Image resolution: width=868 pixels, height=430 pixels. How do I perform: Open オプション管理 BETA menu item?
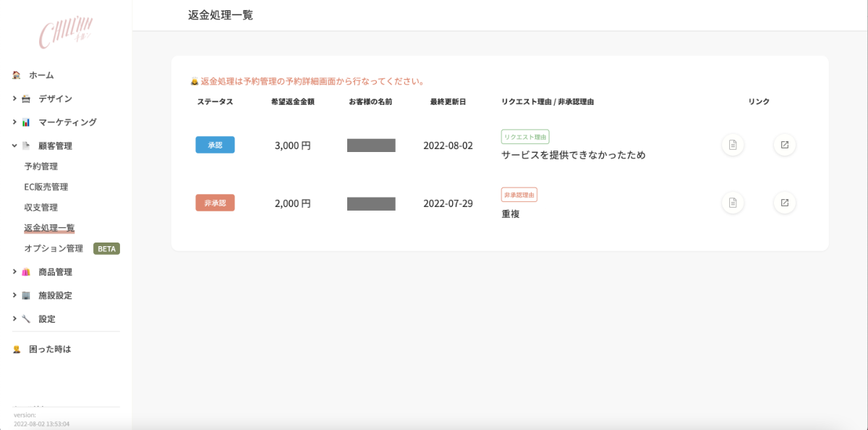(x=54, y=248)
